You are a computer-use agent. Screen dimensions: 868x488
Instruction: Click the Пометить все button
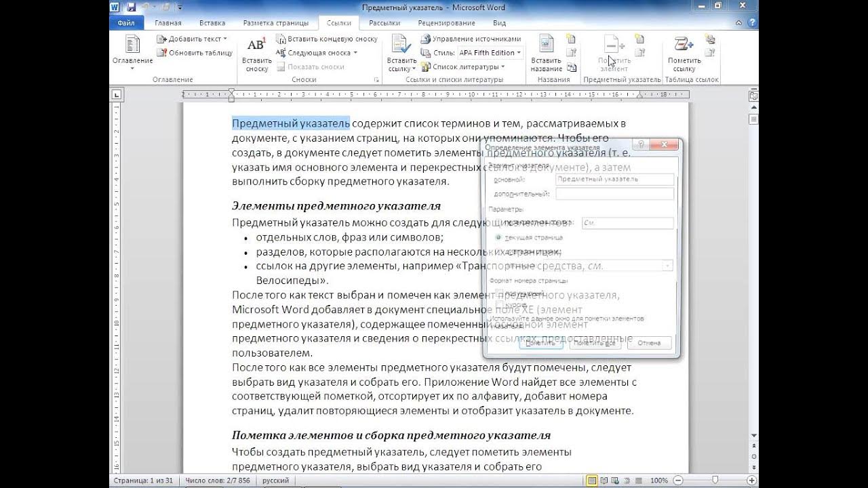(x=594, y=343)
